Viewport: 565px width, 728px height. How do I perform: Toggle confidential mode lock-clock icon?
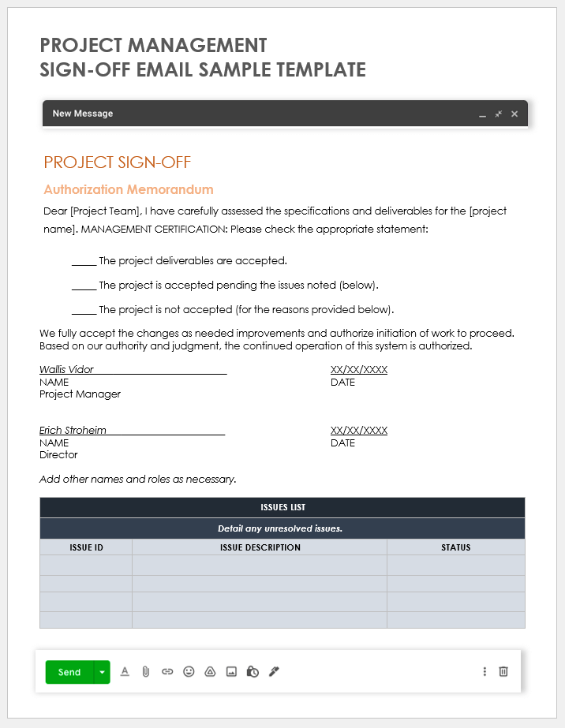pos(253,672)
